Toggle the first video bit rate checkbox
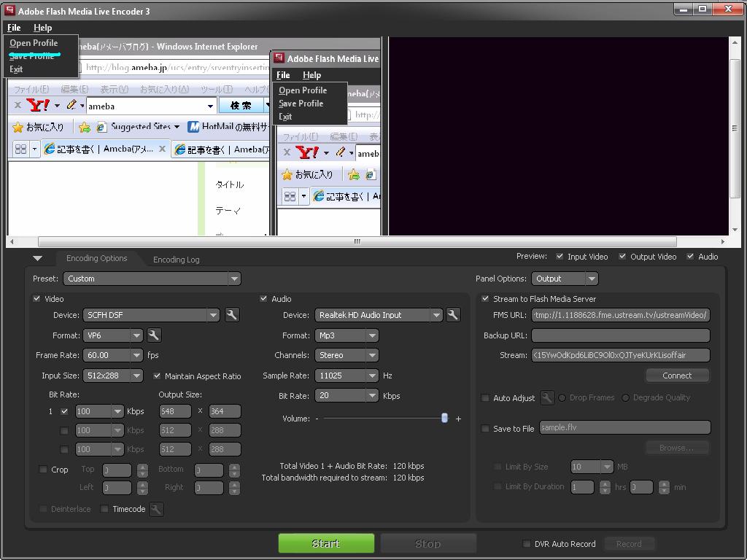The height and width of the screenshot is (560, 747). pyautogui.click(x=64, y=411)
